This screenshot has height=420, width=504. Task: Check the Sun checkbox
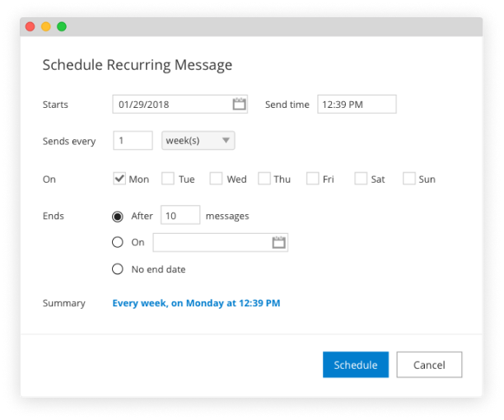[x=408, y=179]
